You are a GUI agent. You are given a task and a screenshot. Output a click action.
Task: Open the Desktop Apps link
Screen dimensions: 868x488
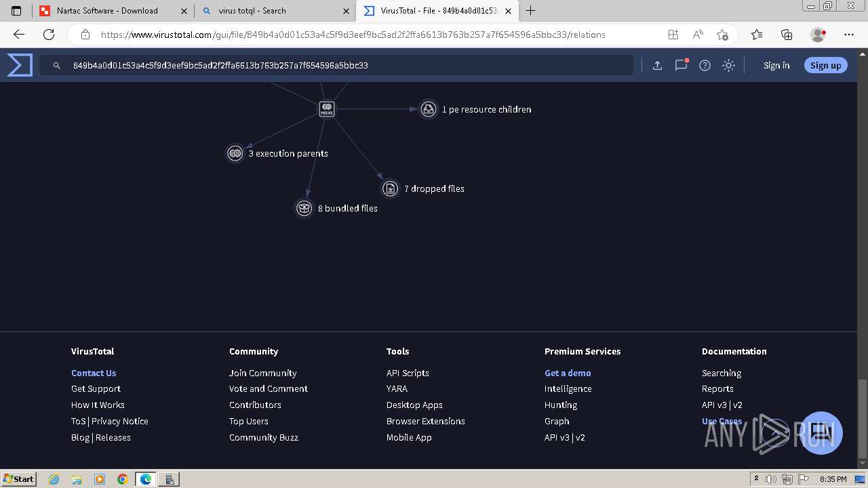[x=414, y=405]
